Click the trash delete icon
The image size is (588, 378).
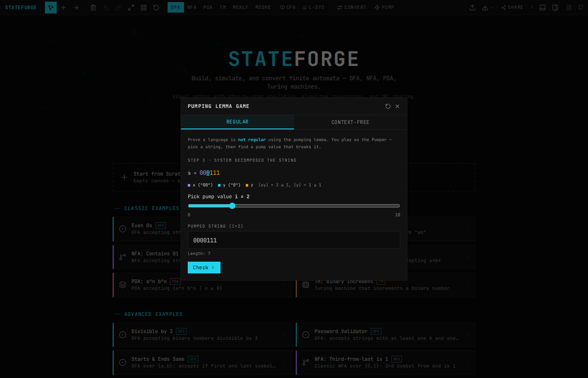point(93,8)
